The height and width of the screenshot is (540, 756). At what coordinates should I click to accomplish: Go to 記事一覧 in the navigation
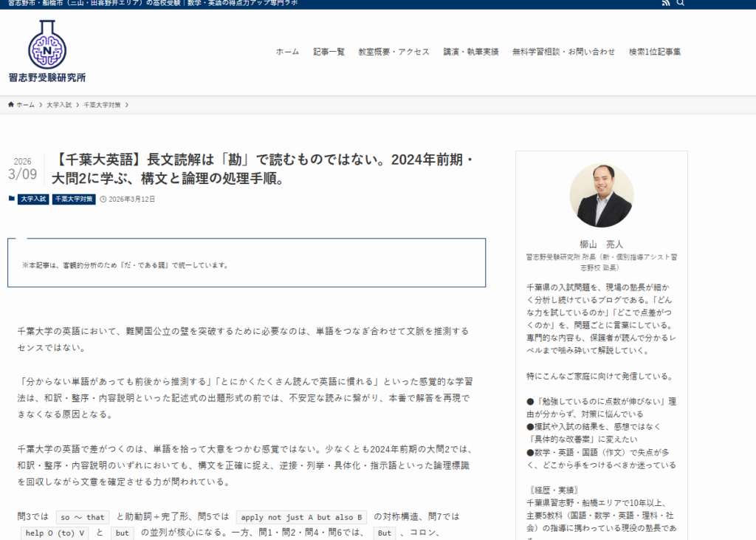tap(329, 52)
